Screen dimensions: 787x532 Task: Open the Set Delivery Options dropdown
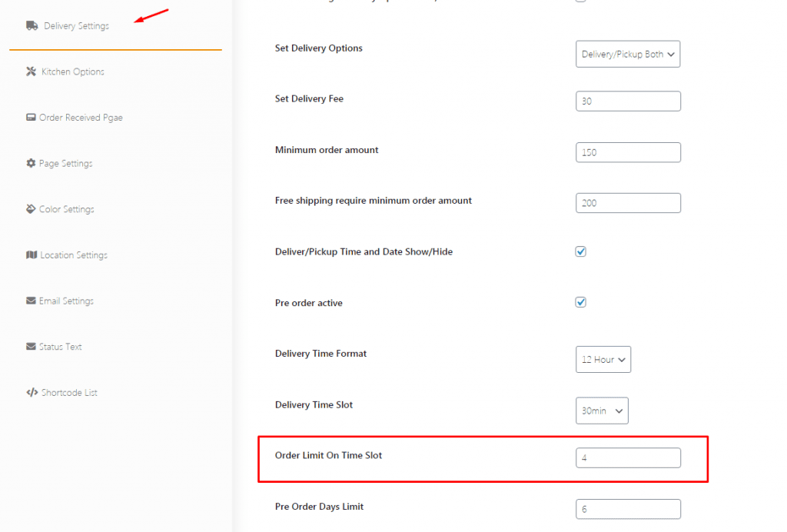tap(628, 55)
